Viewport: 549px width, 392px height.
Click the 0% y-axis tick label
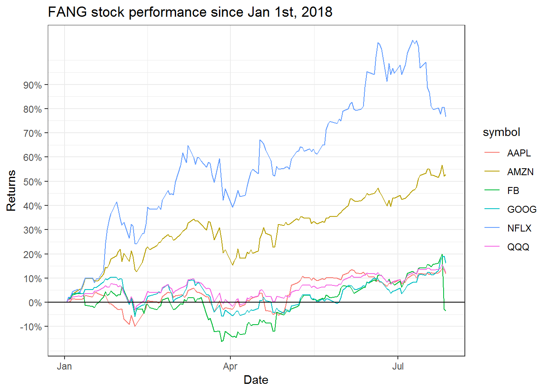(35, 303)
